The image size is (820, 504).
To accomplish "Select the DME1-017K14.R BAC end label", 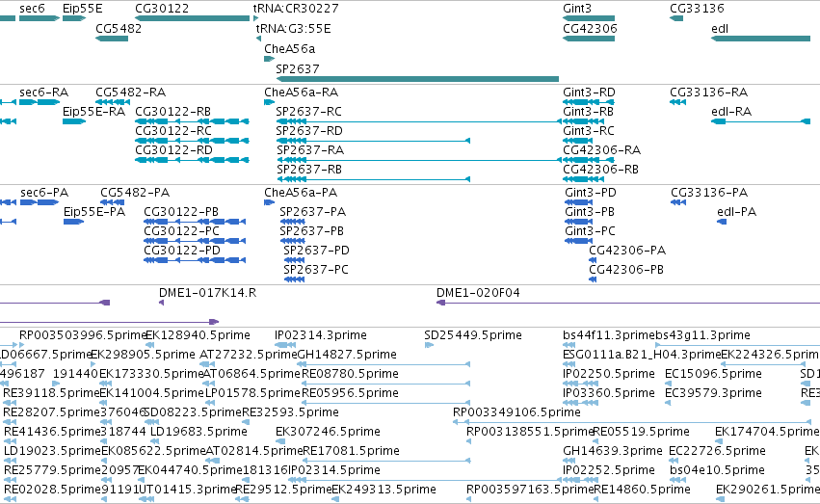I will (x=207, y=293).
